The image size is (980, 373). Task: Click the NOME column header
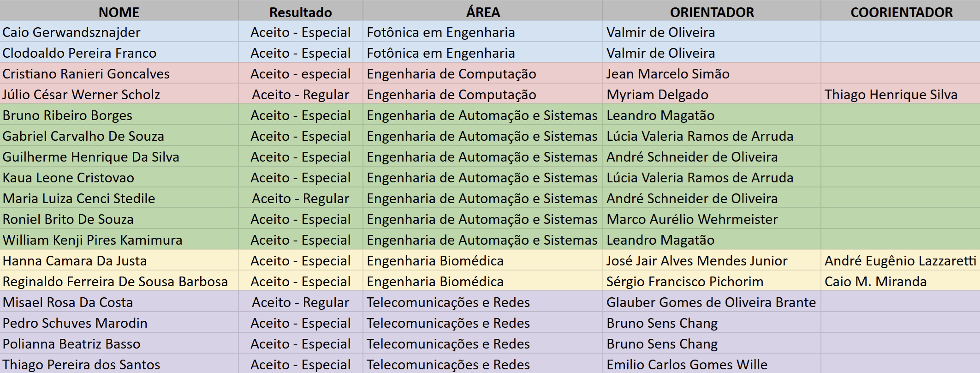[119, 12]
